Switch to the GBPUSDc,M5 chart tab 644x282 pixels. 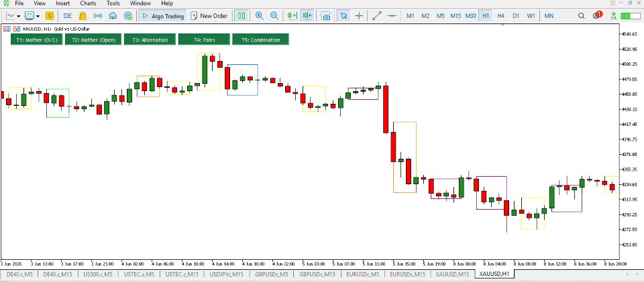[271, 274]
